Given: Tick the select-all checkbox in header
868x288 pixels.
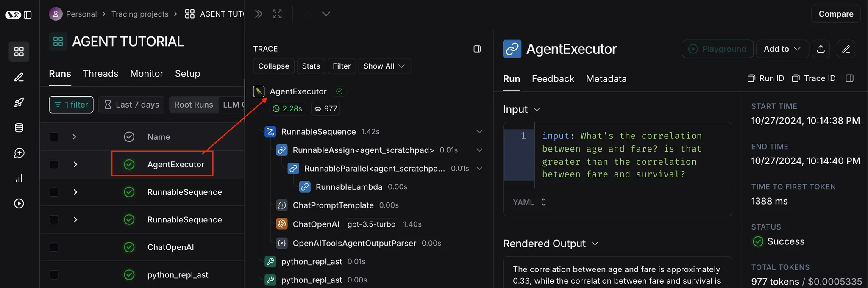Looking at the screenshot, I should (54, 137).
